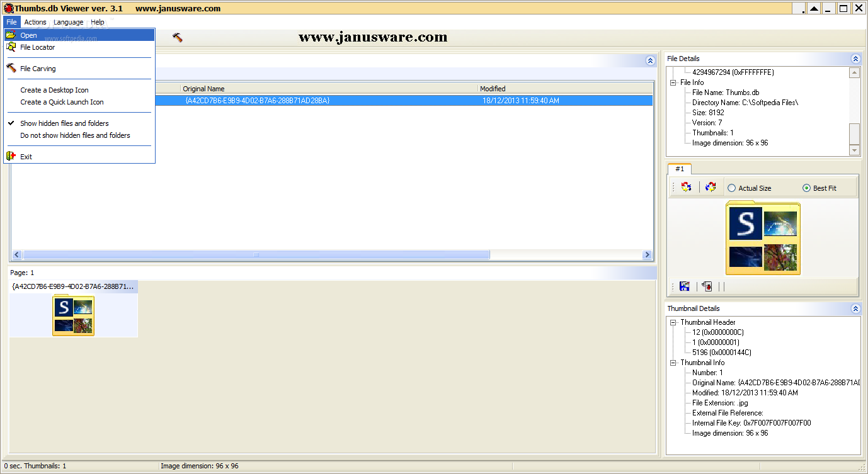Choose Create a Desktop Icon

click(79, 90)
